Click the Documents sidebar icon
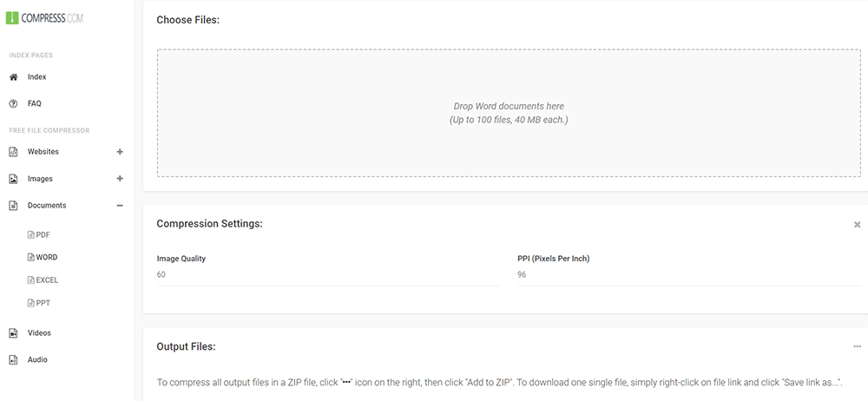This screenshot has height=401, width=868. (x=13, y=206)
